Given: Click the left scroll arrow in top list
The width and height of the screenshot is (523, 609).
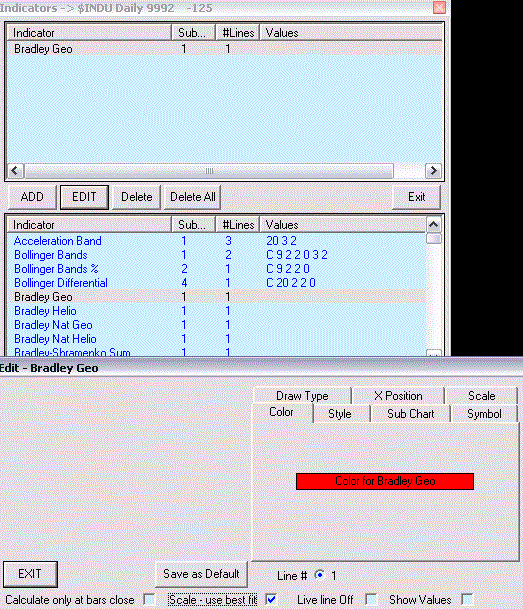Looking at the screenshot, I should coord(15,171).
